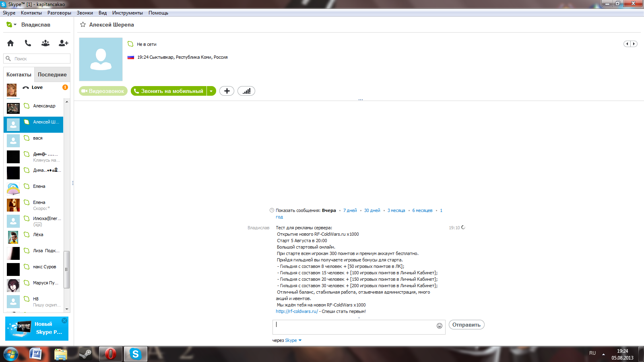
Task: Open the Контакты menu
Action: 31,13
